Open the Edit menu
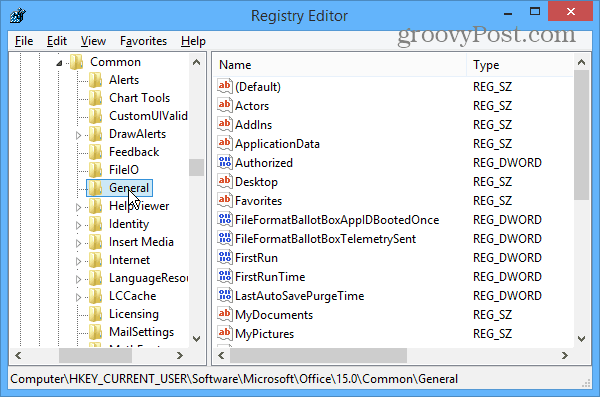This screenshot has height=397, width=600. 57,41
